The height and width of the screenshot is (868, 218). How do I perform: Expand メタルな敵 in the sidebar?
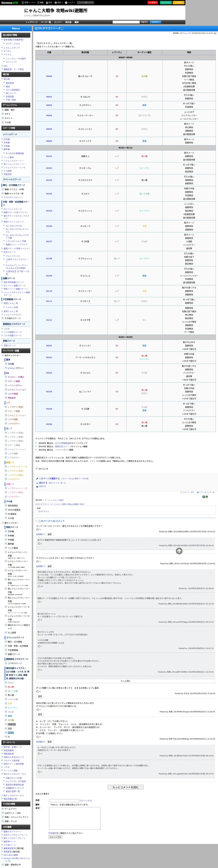6,699
